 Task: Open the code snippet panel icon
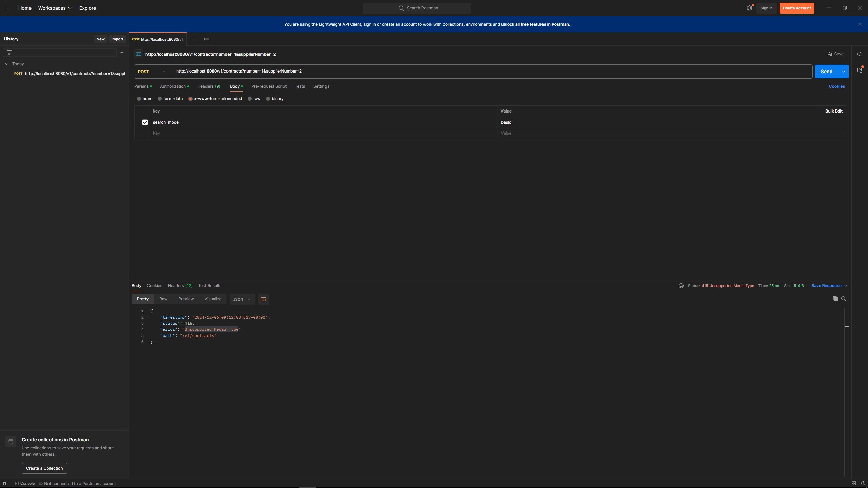860,54
